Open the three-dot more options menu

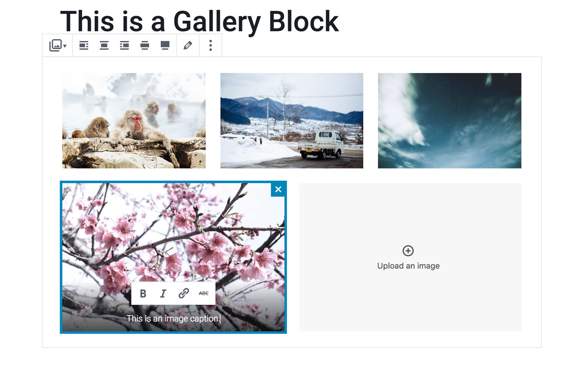211,45
